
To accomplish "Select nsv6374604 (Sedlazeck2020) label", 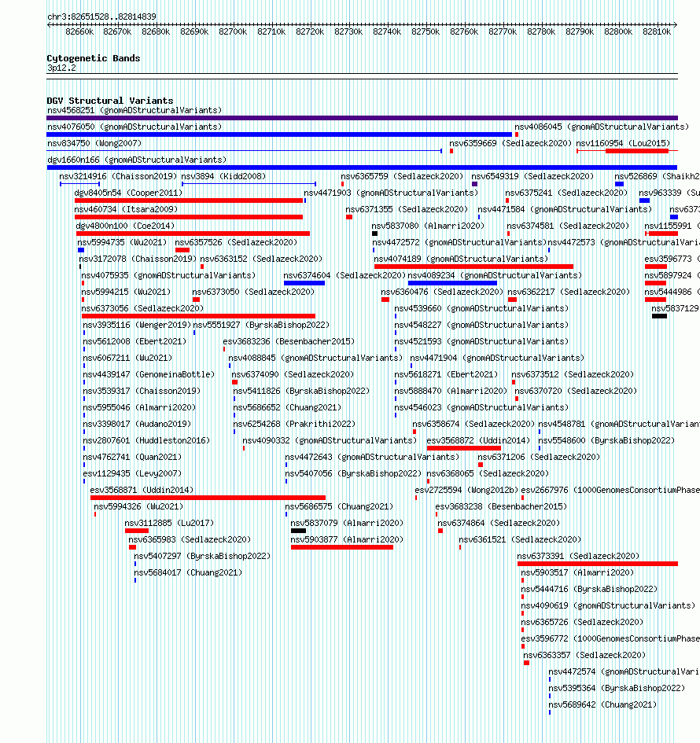I will click(344, 275).
